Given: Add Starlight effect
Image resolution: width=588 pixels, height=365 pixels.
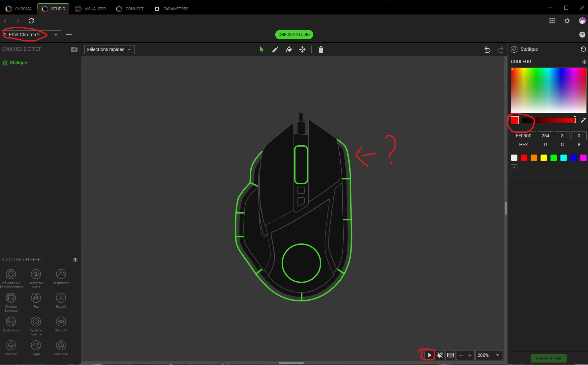Looking at the screenshot, I should pos(61,324).
